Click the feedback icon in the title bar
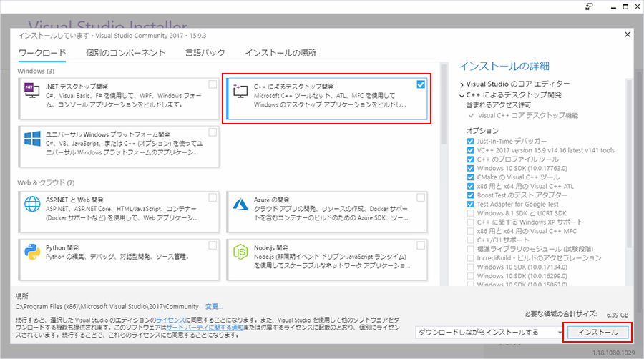Viewport: 644px width, 359px height. (x=589, y=6)
